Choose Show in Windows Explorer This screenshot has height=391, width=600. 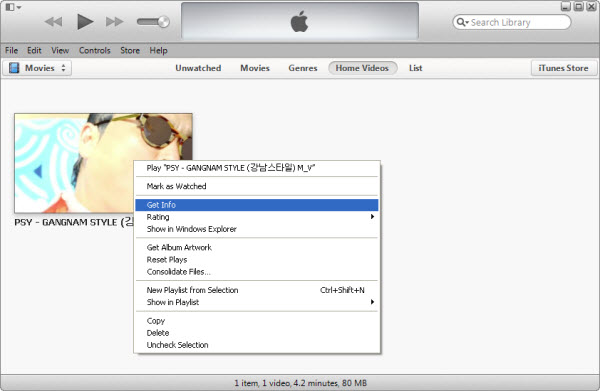(x=257, y=229)
